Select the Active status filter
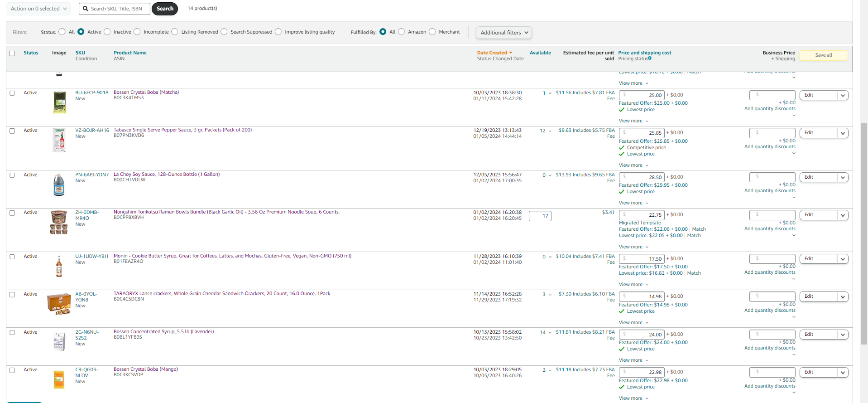Screen dimensions: 868x403 [81, 32]
